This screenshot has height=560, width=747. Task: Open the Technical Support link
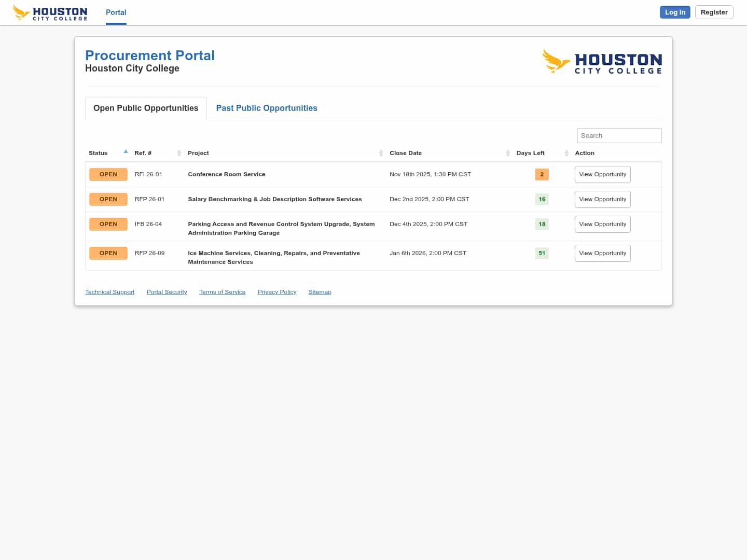click(109, 292)
